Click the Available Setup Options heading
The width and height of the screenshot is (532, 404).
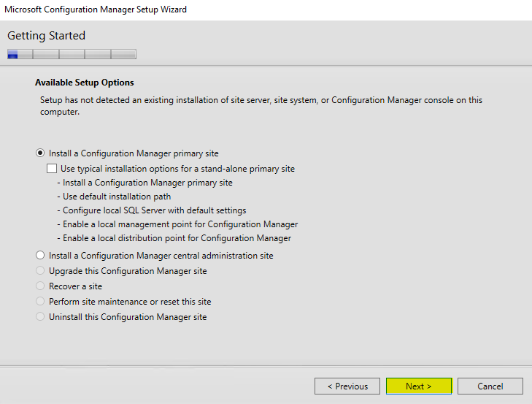(85, 83)
